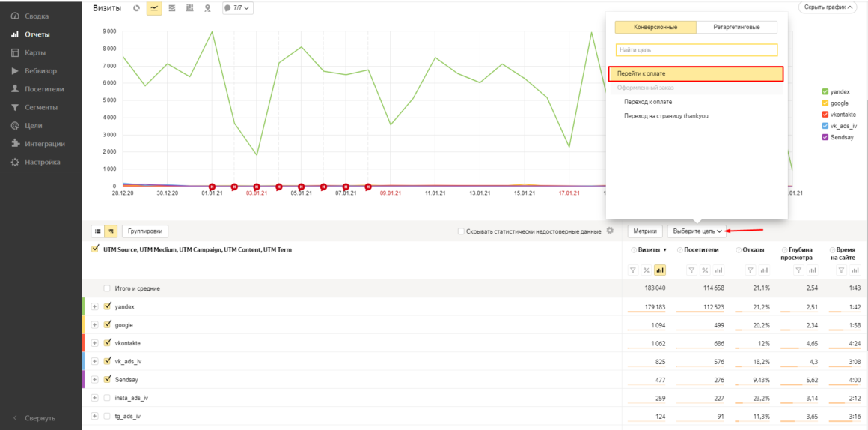The width and height of the screenshot is (868, 430).
Task: Expand the vk_ads_iv row
Action: [95, 361]
